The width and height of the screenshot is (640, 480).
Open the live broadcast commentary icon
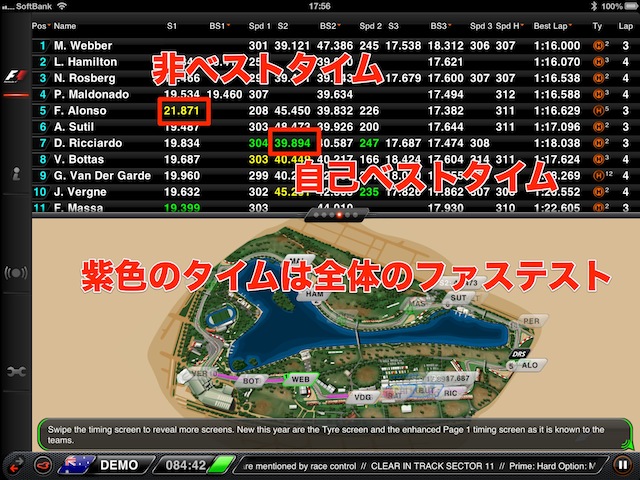point(16,273)
